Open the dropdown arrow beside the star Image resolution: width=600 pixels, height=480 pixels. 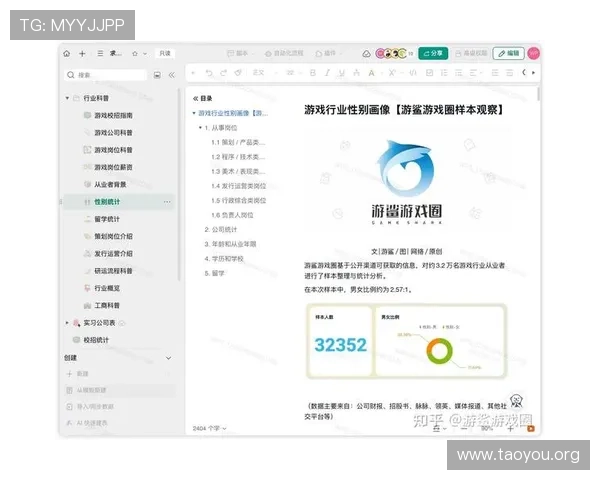(145, 54)
